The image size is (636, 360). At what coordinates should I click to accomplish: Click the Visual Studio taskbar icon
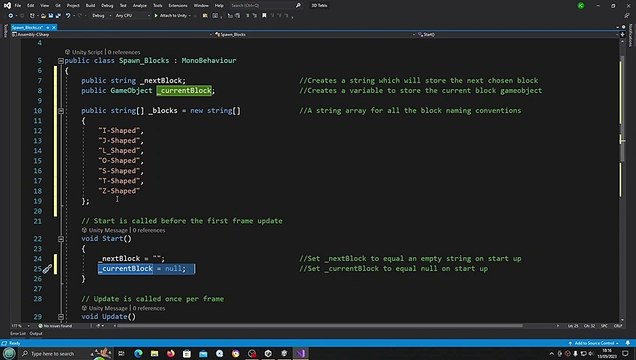[x=301, y=354]
